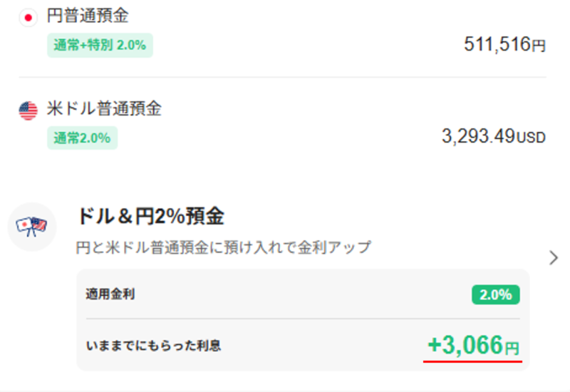Click the US flag icon

pos(28,110)
